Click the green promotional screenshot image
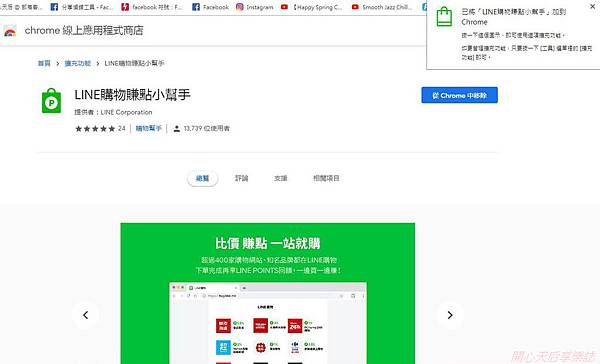Screen dimensions: 600x364 267,293
